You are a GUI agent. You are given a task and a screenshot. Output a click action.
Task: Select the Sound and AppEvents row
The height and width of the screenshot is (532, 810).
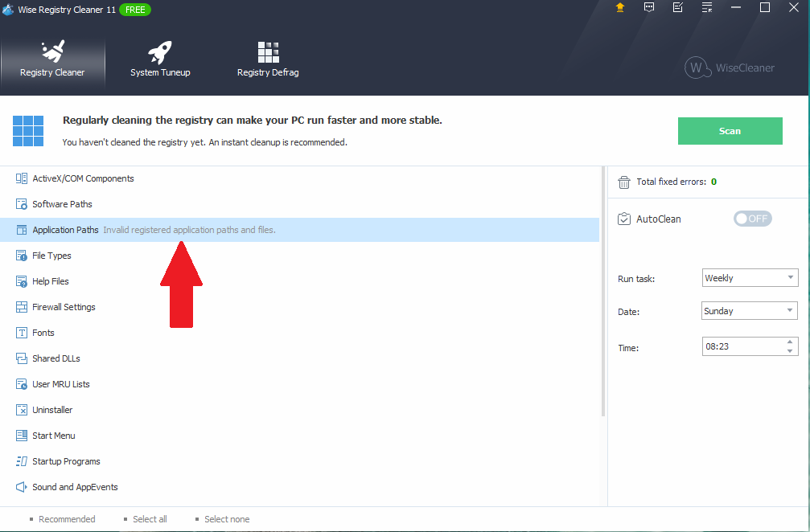(x=299, y=487)
